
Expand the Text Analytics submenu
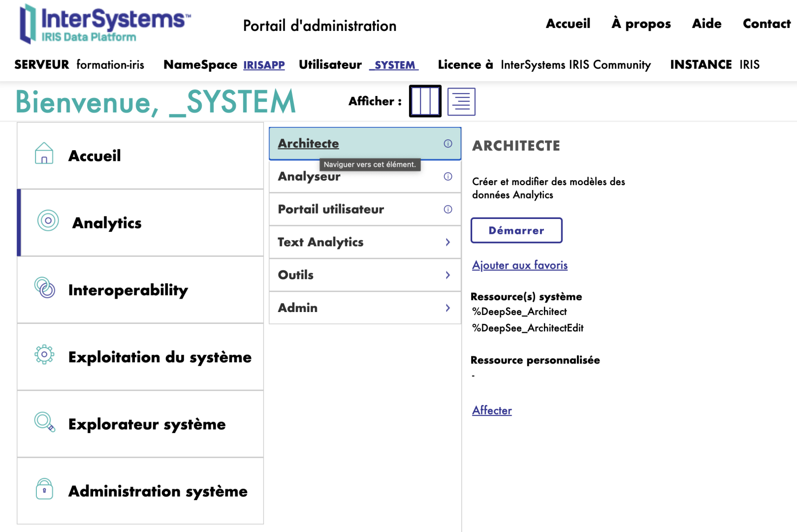(x=447, y=242)
